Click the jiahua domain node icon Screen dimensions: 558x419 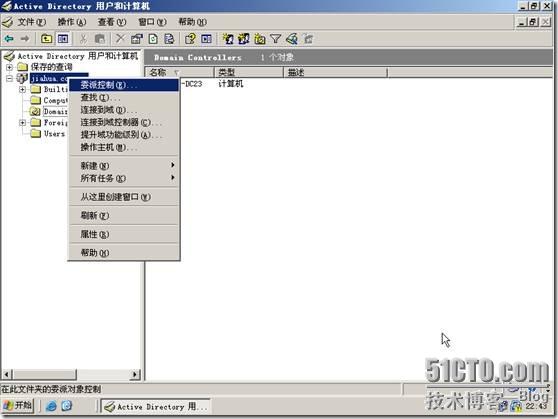pyautogui.click(x=22, y=78)
